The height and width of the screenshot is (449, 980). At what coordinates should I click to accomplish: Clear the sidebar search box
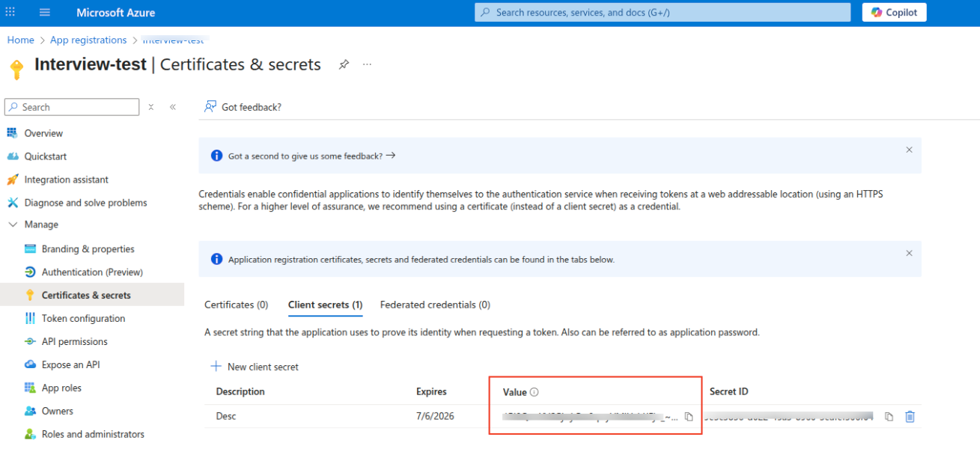coord(151,107)
